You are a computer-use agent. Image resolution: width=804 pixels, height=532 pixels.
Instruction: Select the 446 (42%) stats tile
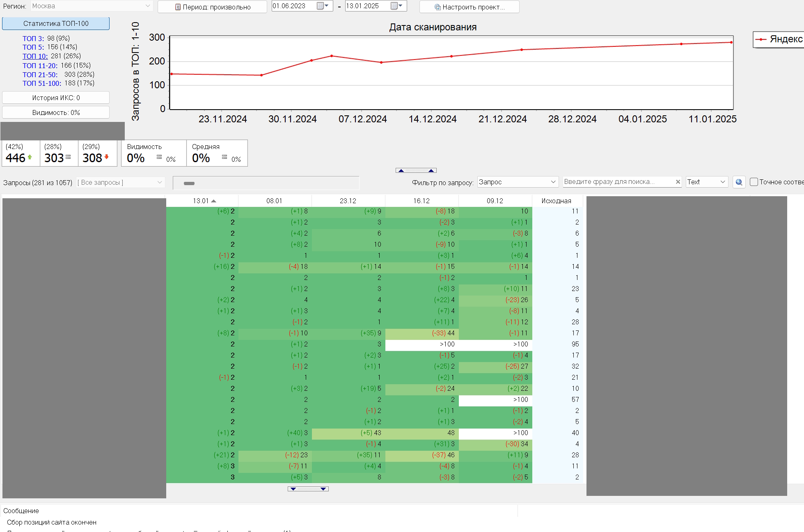point(21,153)
